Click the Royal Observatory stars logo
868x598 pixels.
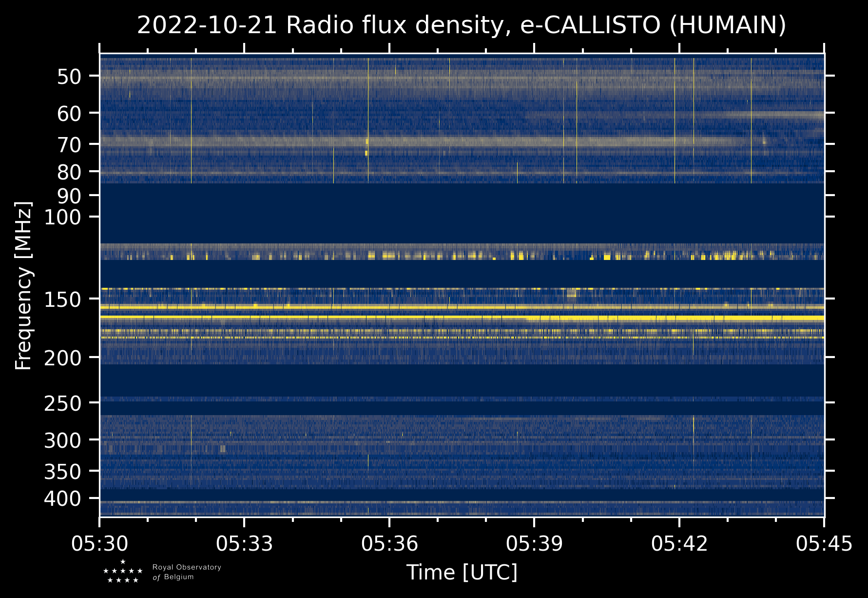[x=123, y=572]
